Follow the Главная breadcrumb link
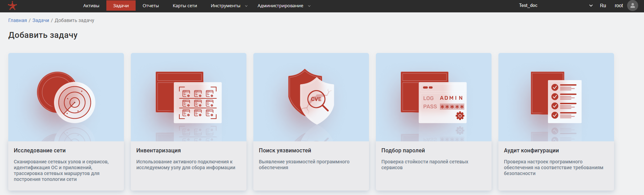The image size is (644, 195). pyautogui.click(x=18, y=20)
